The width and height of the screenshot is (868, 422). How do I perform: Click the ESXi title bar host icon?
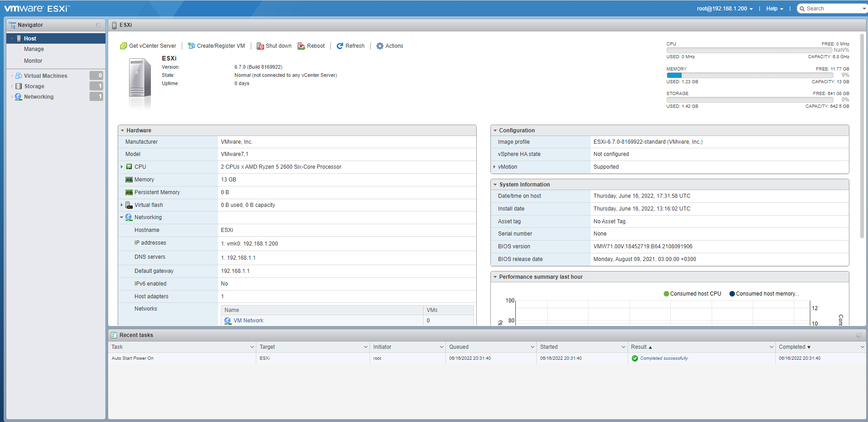pos(114,25)
